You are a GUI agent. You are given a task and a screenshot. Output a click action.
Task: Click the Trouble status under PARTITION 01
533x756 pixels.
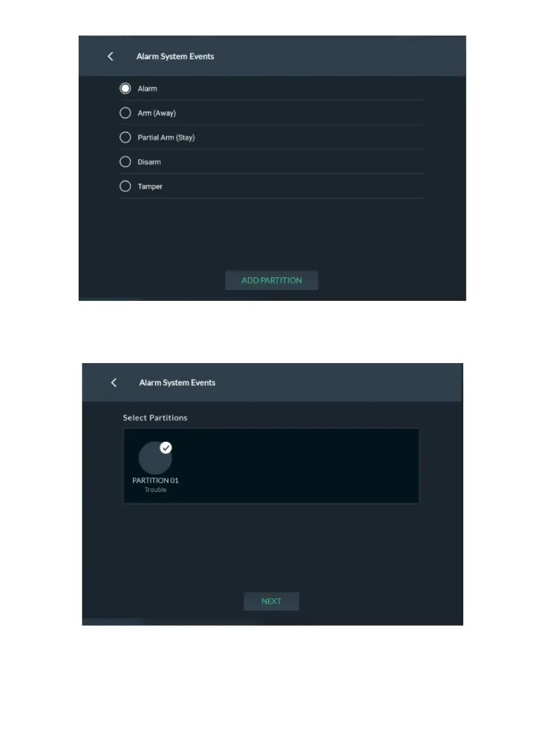click(155, 489)
